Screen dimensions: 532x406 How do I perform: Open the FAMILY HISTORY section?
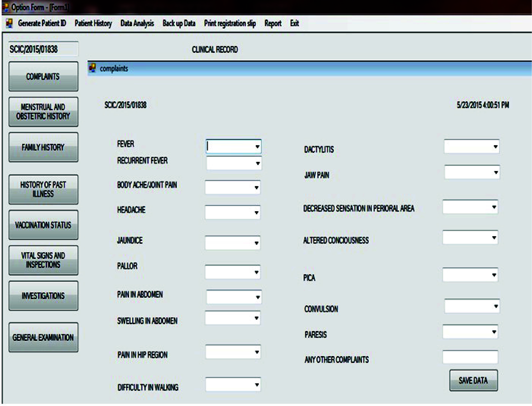click(43, 147)
